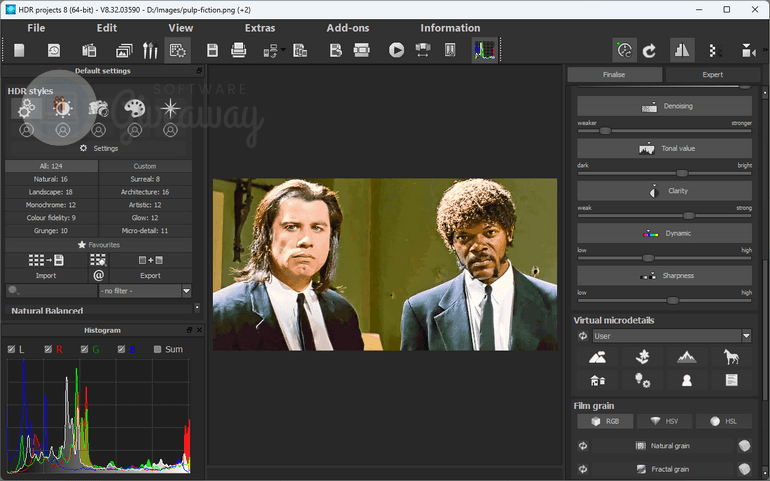770x481 pixels.
Task: Click the histogram icon in the toolbar
Action: pos(485,50)
